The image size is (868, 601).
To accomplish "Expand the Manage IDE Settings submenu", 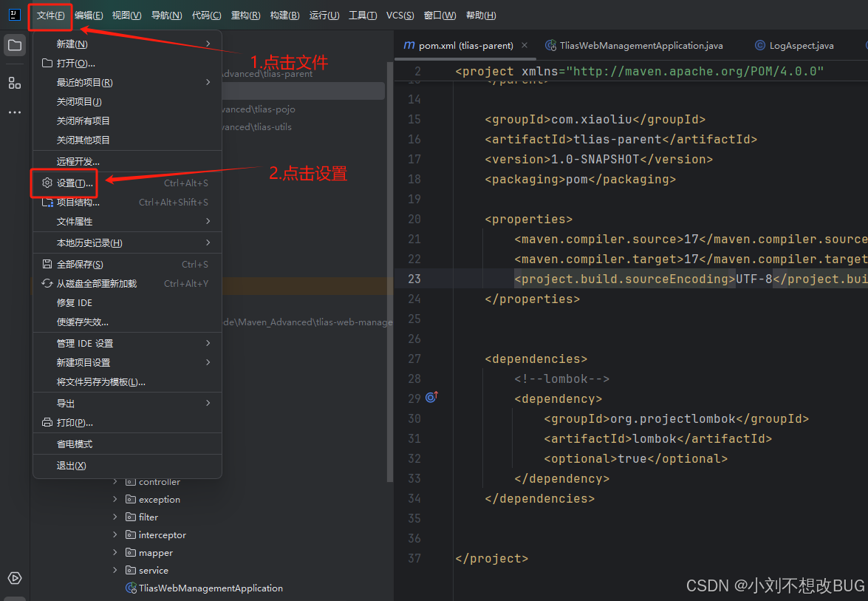I will (x=208, y=344).
